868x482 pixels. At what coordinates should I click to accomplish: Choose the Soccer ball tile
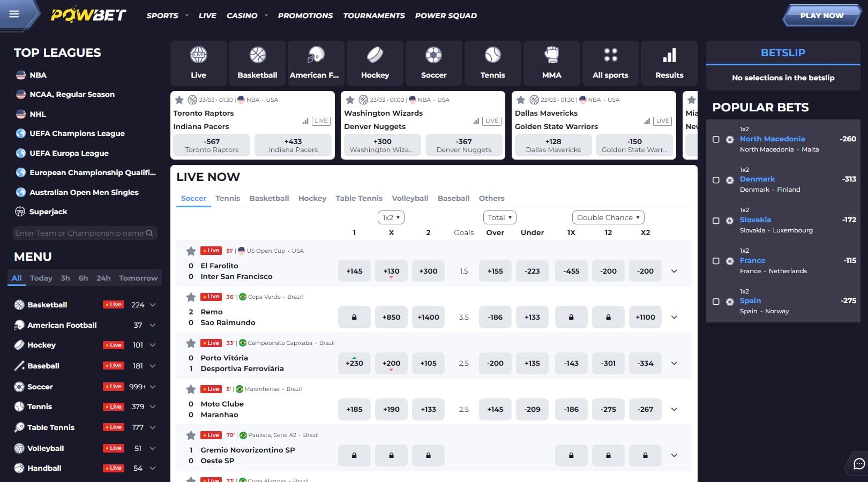click(434, 63)
